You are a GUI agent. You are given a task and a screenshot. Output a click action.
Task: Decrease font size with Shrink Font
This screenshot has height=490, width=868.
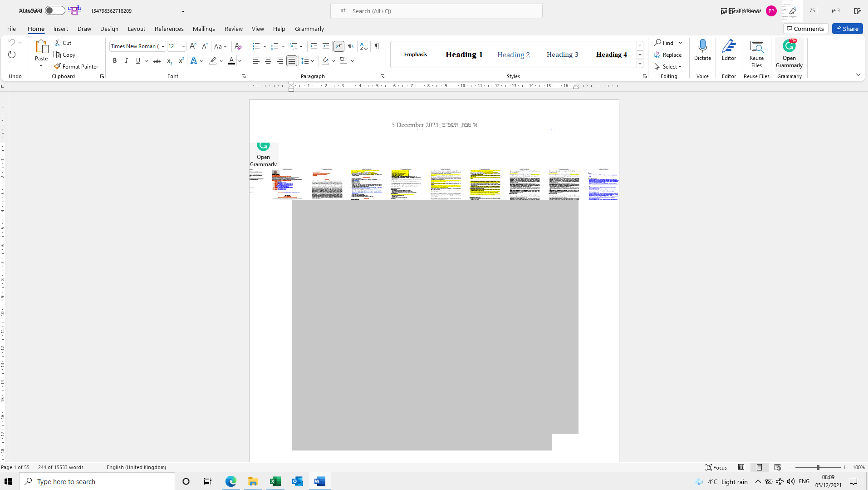205,46
